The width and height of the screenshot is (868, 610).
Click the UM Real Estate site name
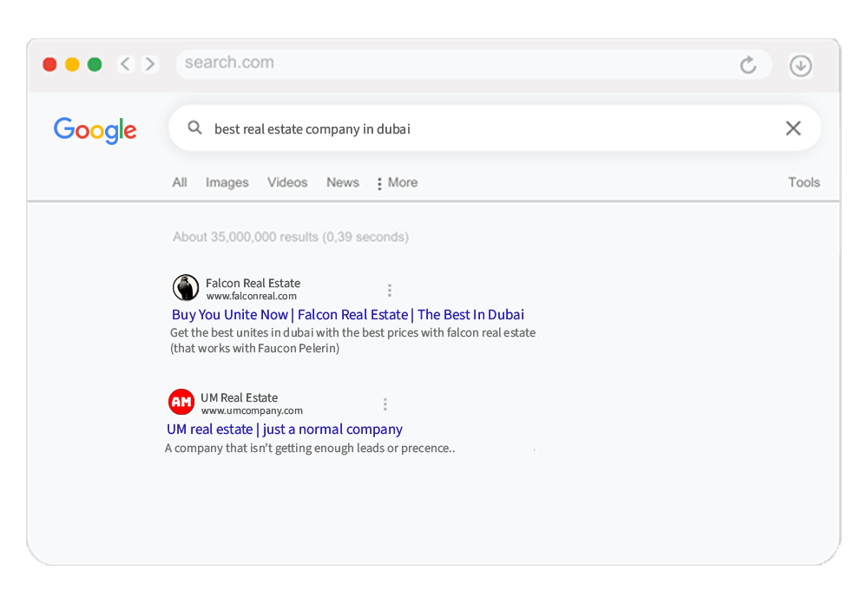coord(240,397)
